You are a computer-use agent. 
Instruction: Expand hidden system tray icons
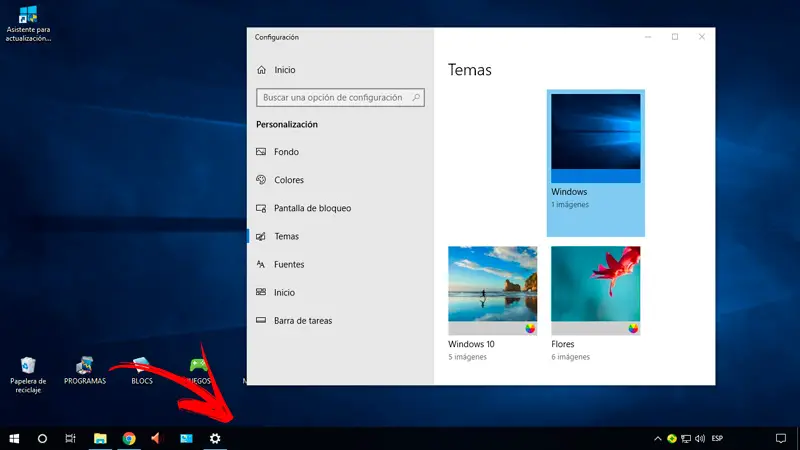pyautogui.click(x=657, y=438)
